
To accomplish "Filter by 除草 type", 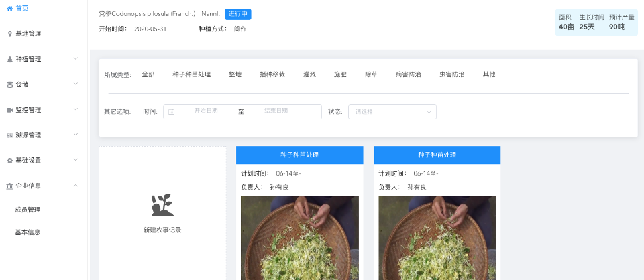I will click(x=371, y=74).
